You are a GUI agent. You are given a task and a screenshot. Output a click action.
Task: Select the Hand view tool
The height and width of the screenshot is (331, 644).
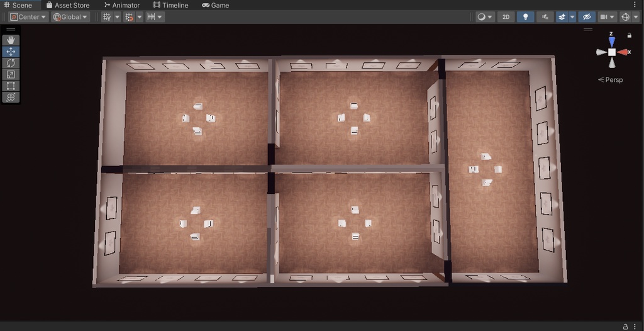11,40
